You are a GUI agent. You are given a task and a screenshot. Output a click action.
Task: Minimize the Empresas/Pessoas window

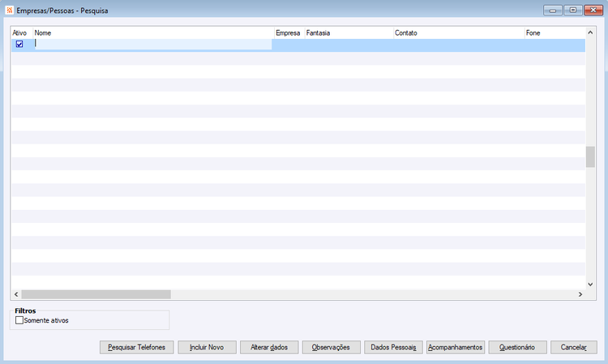[553, 10]
